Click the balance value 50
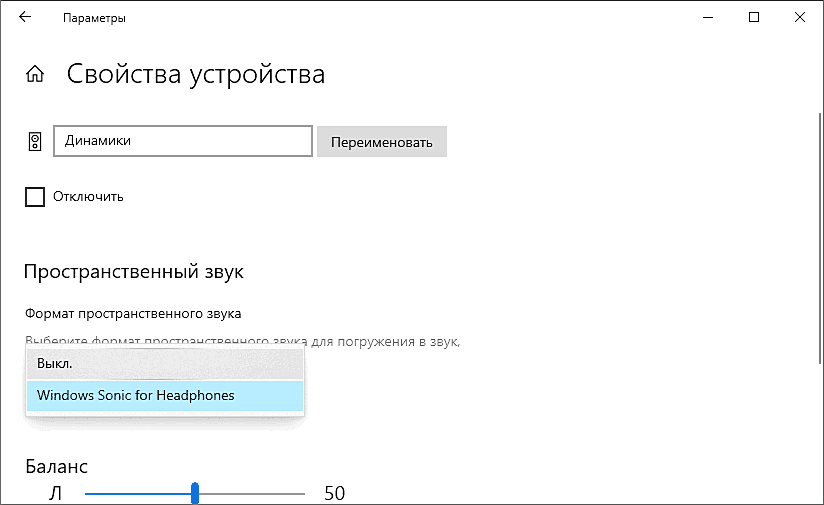This screenshot has width=824, height=505. click(334, 493)
